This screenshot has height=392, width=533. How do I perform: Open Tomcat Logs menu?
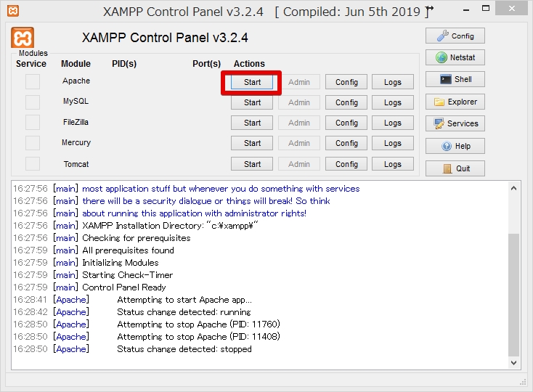pos(393,164)
